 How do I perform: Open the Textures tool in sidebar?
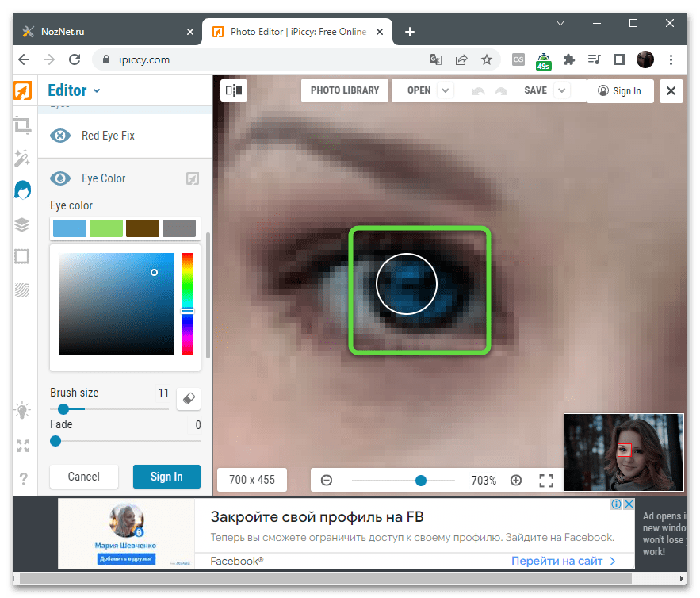[22, 290]
